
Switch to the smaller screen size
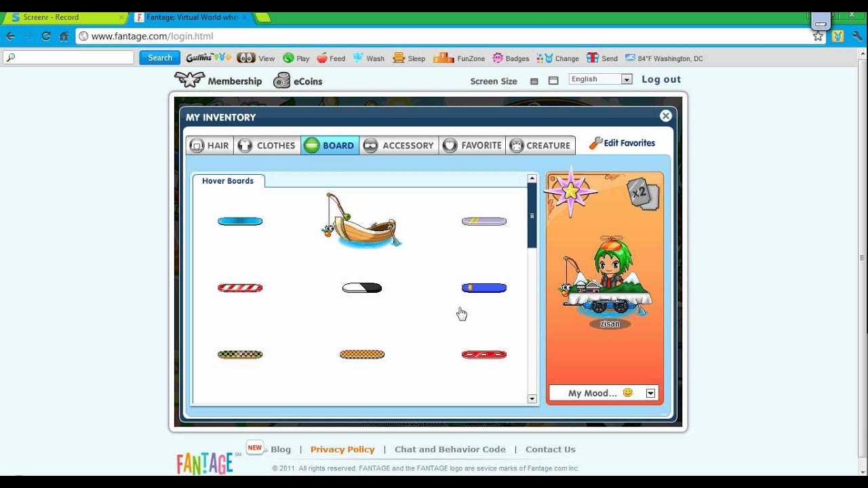point(534,81)
